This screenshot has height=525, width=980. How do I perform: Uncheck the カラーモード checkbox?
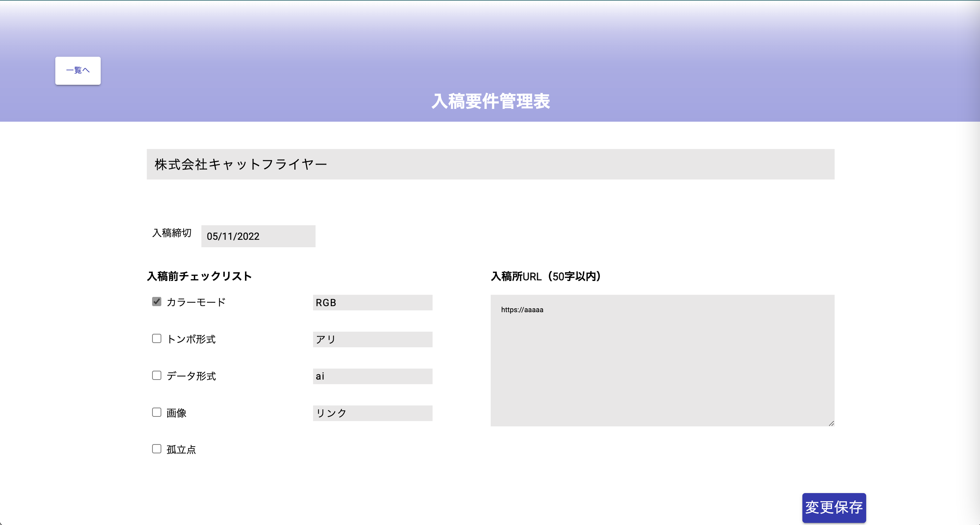pyautogui.click(x=157, y=302)
